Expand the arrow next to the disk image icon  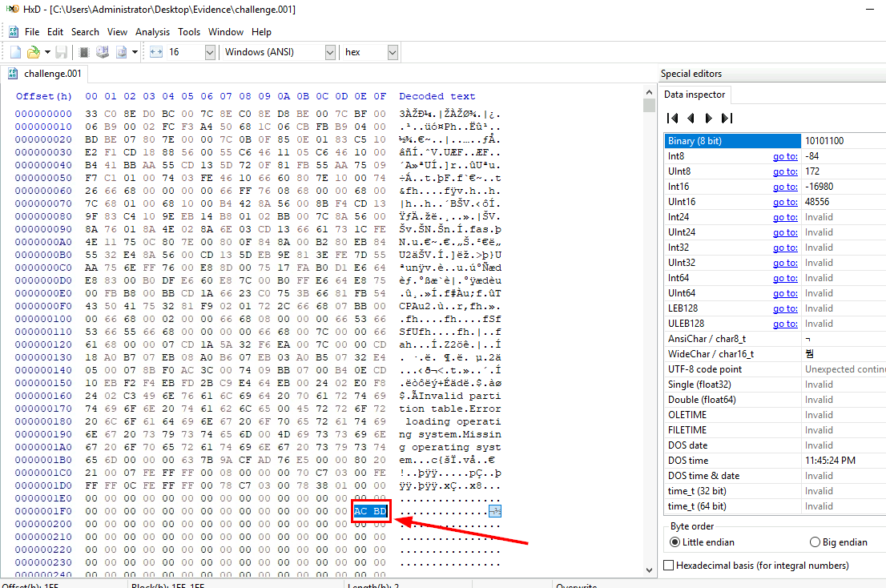tap(135, 53)
